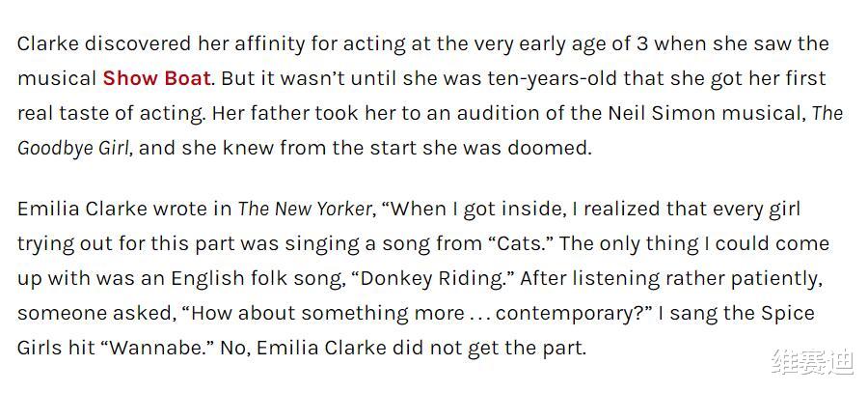The image size is (868, 393).
Task: Click the word "contemporary?" in the quote
Action: [x=576, y=313]
